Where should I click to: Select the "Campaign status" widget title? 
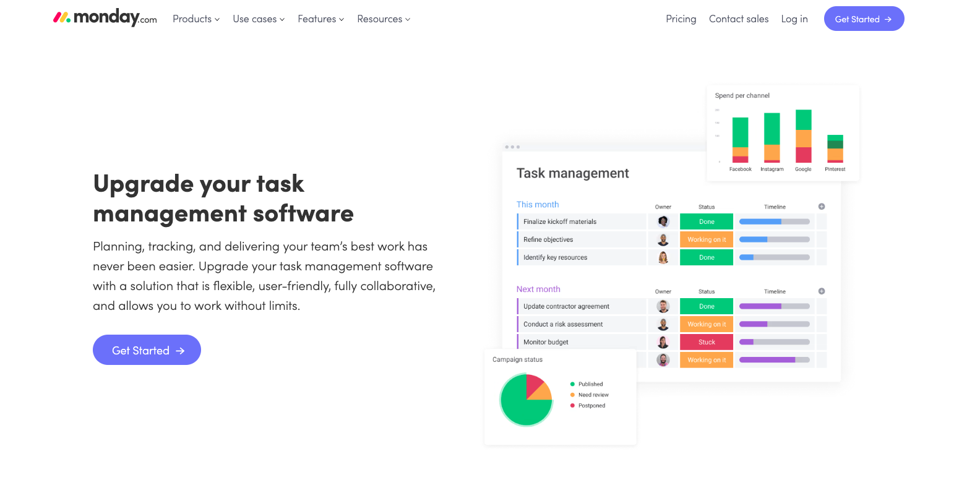pos(517,359)
